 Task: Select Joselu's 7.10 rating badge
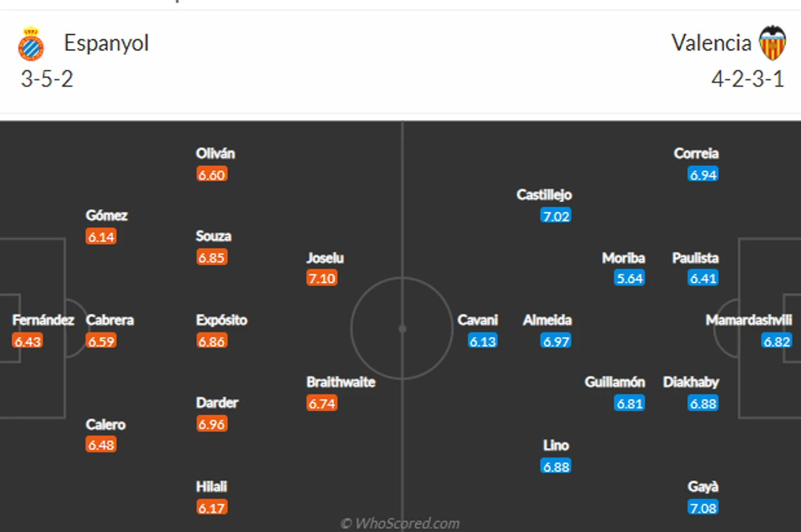(322, 278)
